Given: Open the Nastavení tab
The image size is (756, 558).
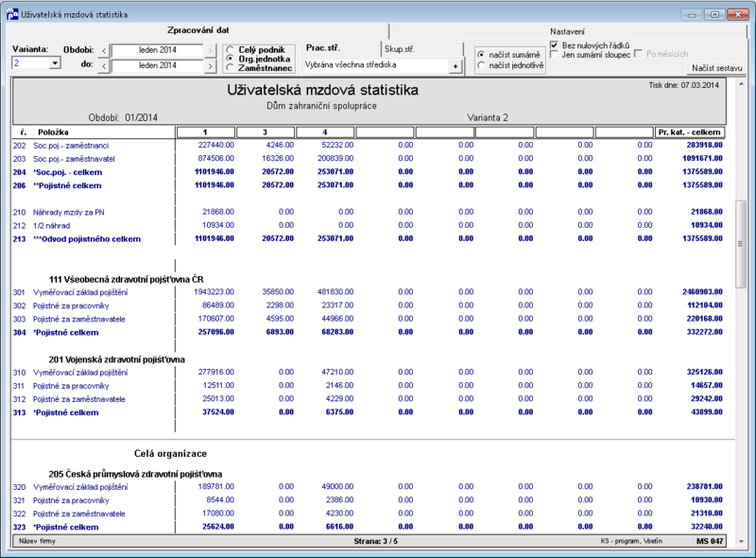Looking at the screenshot, I should click(x=568, y=31).
